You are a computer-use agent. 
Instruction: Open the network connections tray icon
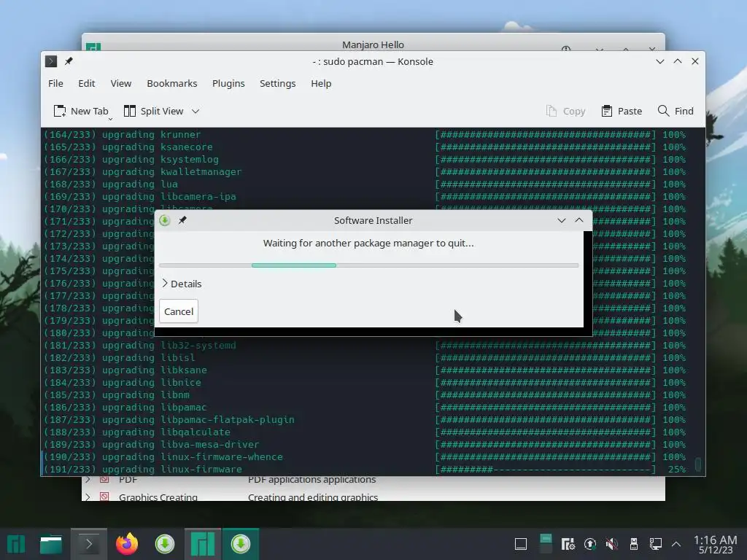(x=656, y=544)
